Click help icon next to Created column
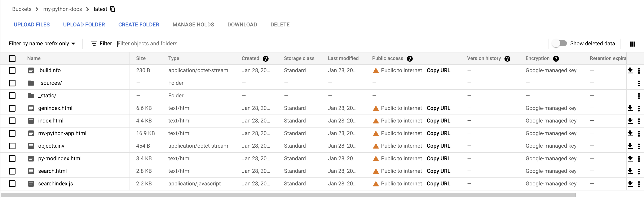Viewport: 644px width, 198px height. tap(265, 59)
